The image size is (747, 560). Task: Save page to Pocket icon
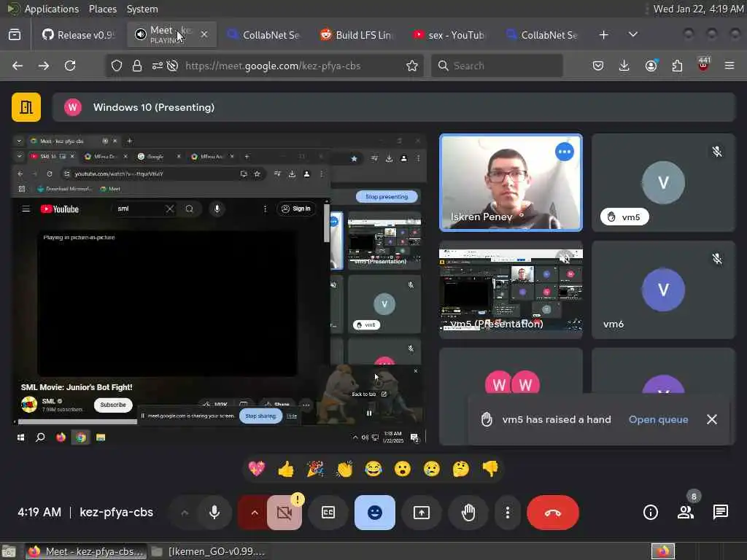pos(598,66)
